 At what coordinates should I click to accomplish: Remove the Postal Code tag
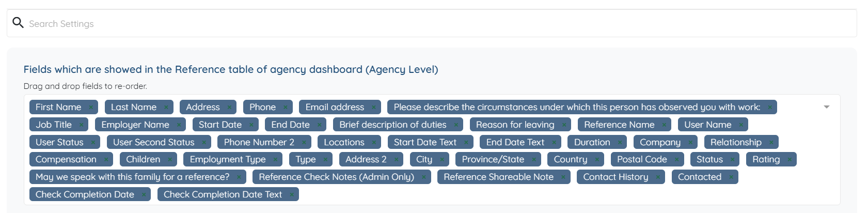[x=676, y=160]
